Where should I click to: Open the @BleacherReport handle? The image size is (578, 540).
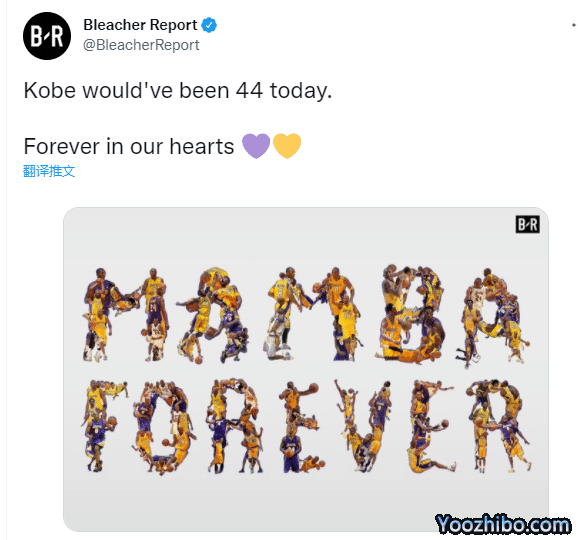point(141,45)
